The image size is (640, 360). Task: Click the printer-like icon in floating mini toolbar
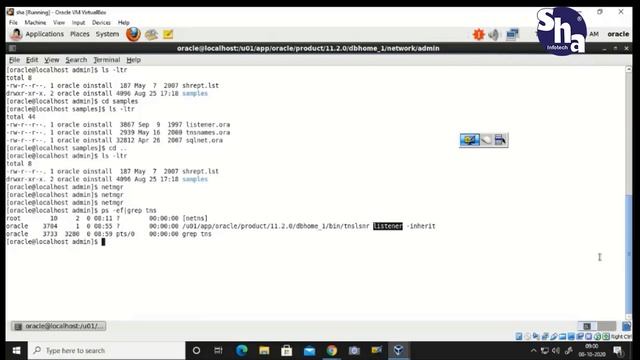500,140
